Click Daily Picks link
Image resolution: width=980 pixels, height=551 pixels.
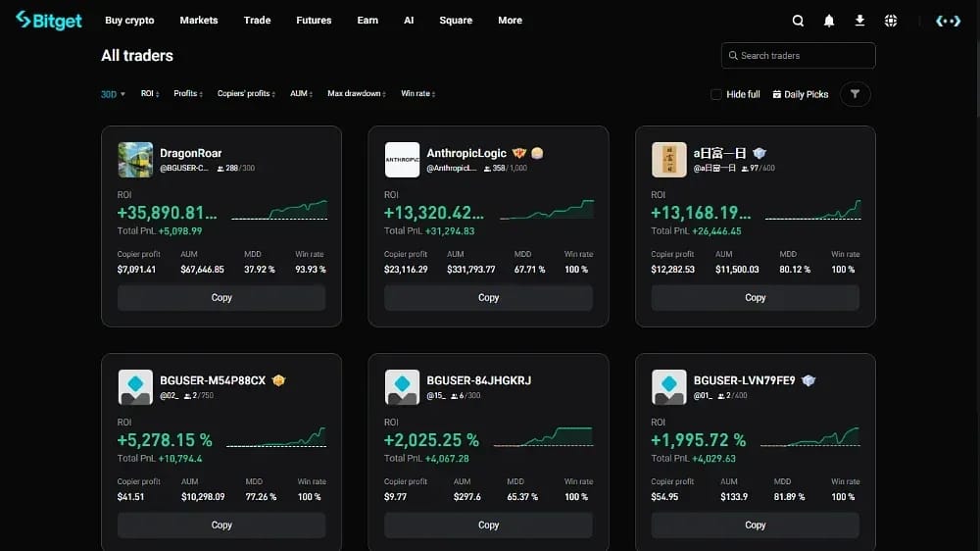point(801,94)
